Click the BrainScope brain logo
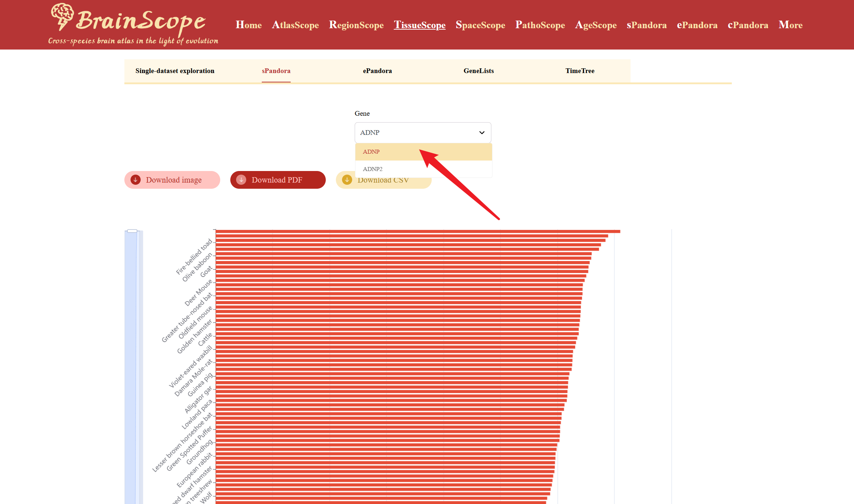 point(62,16)
